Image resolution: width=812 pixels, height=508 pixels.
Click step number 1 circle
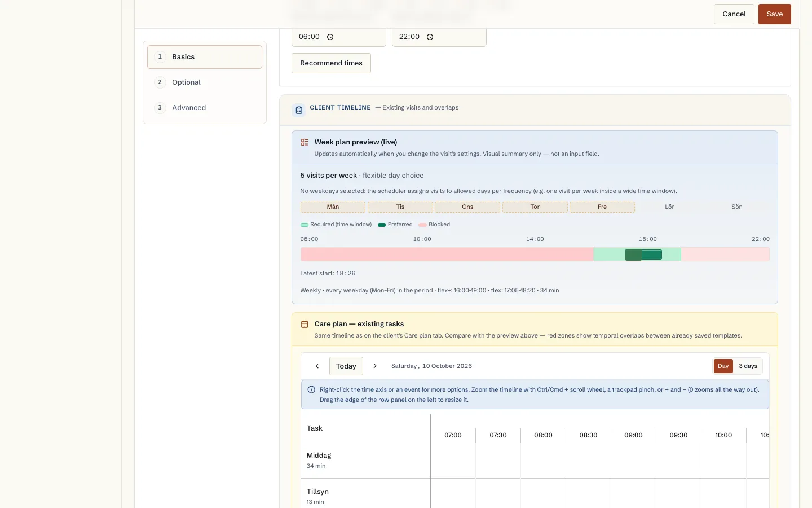[x=160, y=57]
